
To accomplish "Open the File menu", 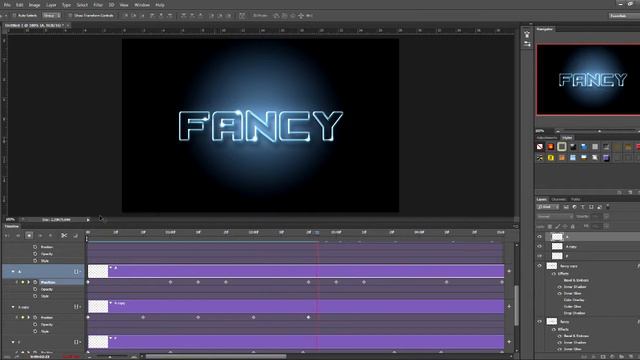I will (x=7, y=5).
